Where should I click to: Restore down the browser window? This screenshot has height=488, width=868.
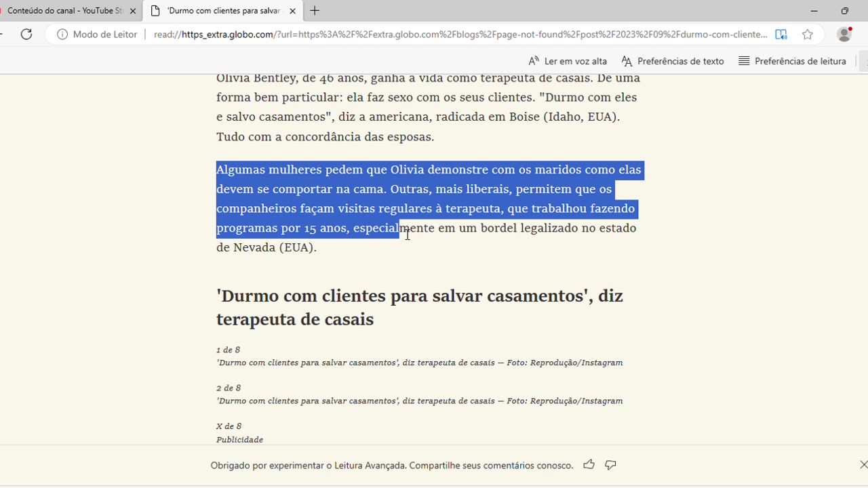[844, 11]
